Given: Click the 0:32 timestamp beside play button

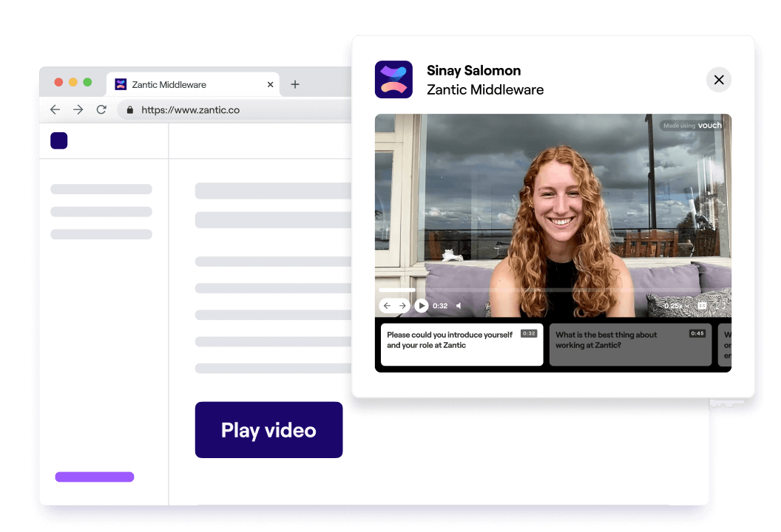Looking at the screenshot, I should (x=440, y=306).
